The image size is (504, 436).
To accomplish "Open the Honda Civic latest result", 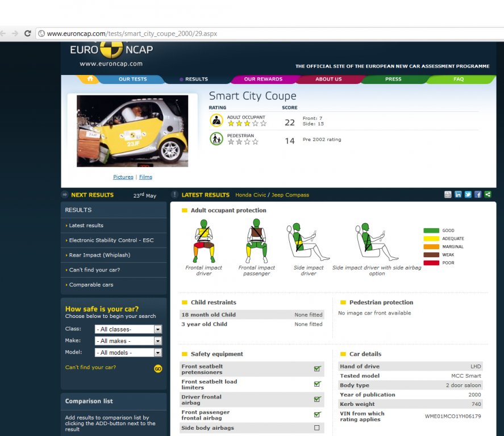I will (251, 195).
